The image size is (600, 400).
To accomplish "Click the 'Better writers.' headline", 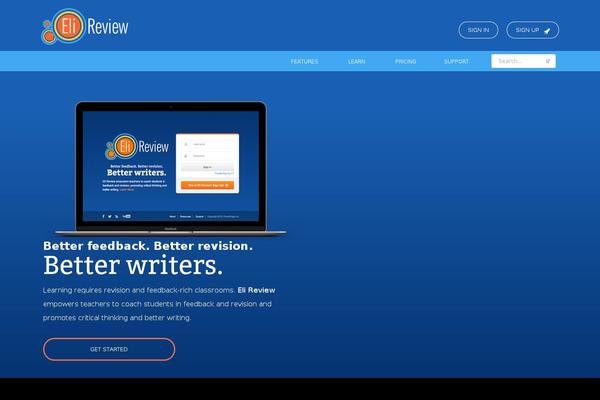I will [133, 265].
